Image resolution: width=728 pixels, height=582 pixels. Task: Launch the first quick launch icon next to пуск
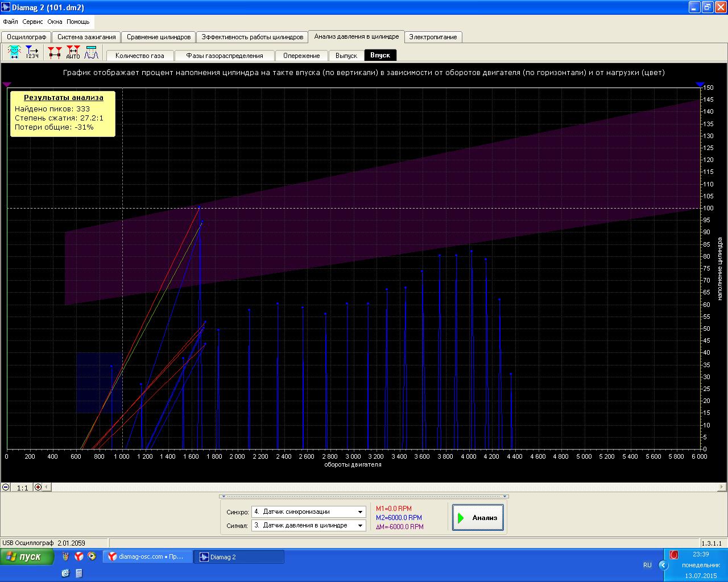[x=66, y=556]
